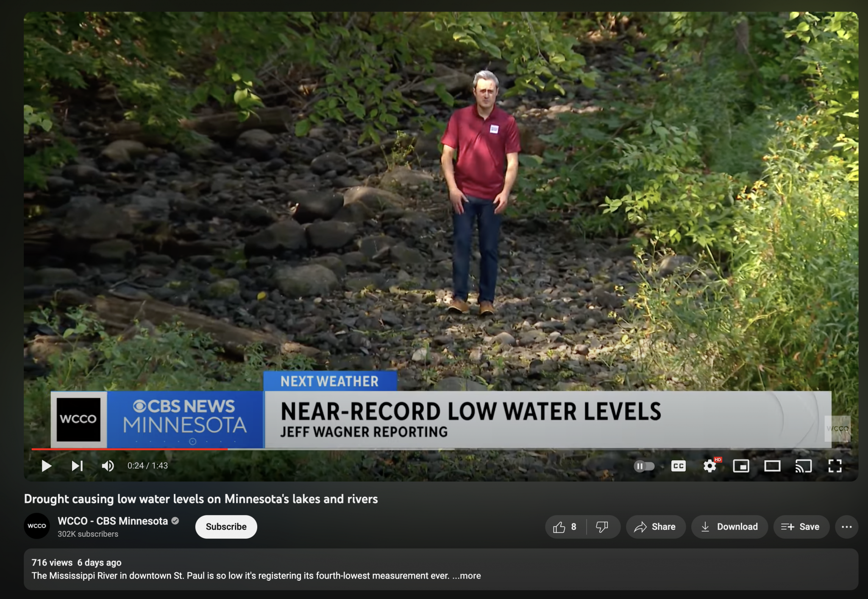Viewport: 868px width, 599px height.
Task: Click the 0:24 / 1:43 time display
Action: coord(147,466)
